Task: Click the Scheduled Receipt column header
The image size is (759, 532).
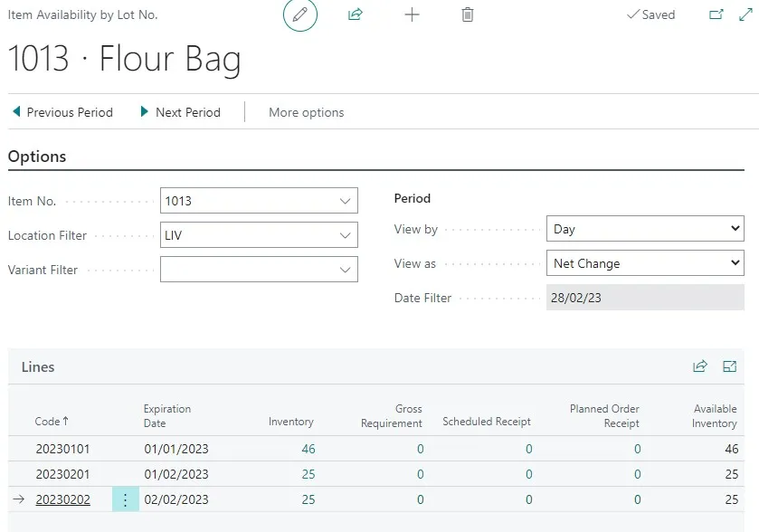Action: pos(487,422)
